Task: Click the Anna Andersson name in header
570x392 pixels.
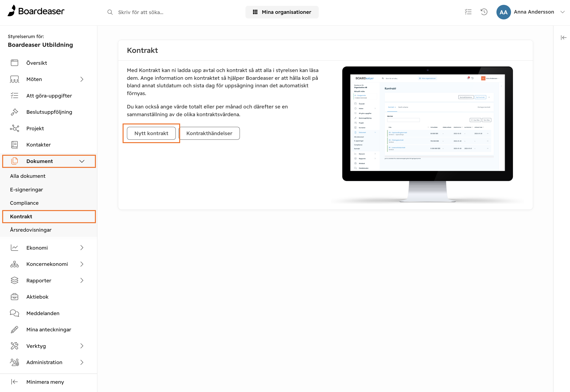Action: [534, 12]
